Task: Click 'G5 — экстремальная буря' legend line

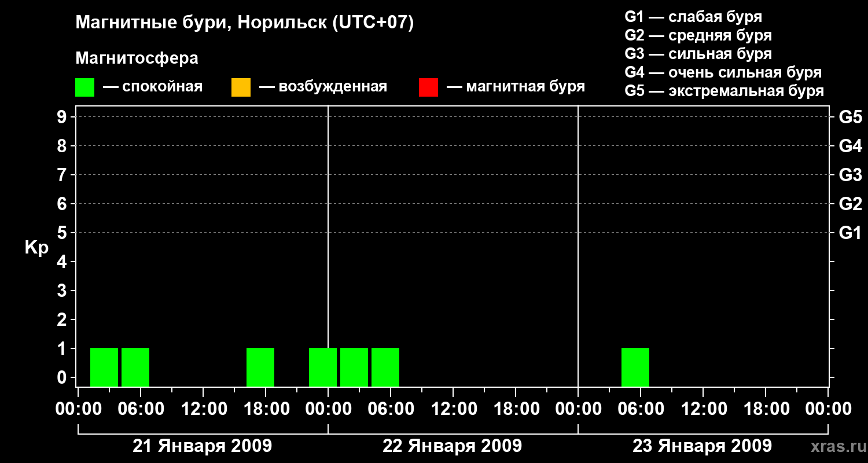Action: [x=724, y=91]
